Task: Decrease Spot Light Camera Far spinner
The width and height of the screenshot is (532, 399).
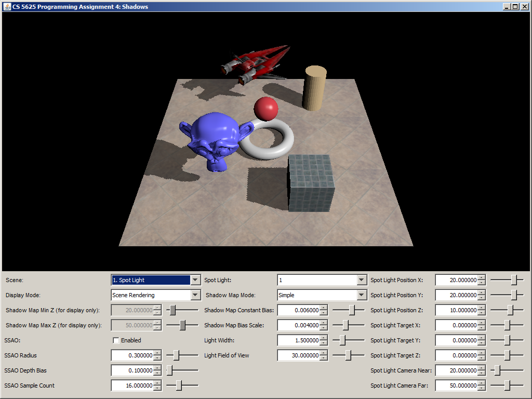Action: pyautogui.click(x=482, y=389)
